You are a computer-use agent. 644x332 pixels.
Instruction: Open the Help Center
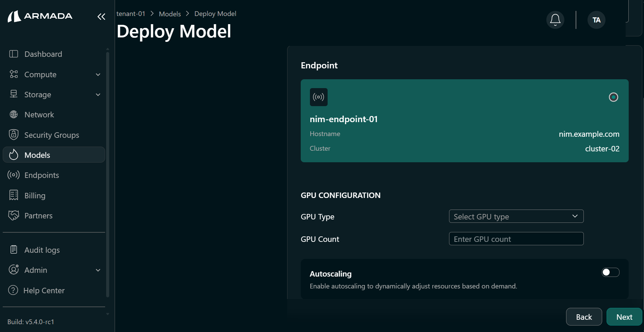(x=54, y=290)
